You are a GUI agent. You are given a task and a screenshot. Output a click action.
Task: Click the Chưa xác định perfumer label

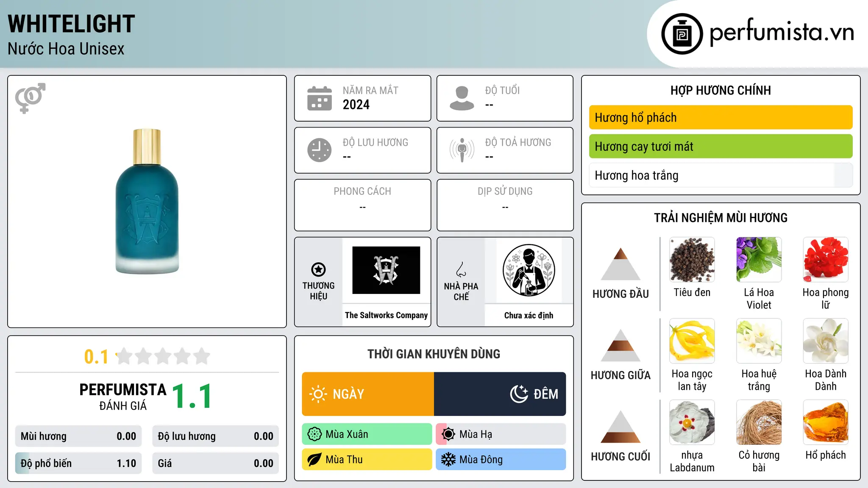[529, 315]
